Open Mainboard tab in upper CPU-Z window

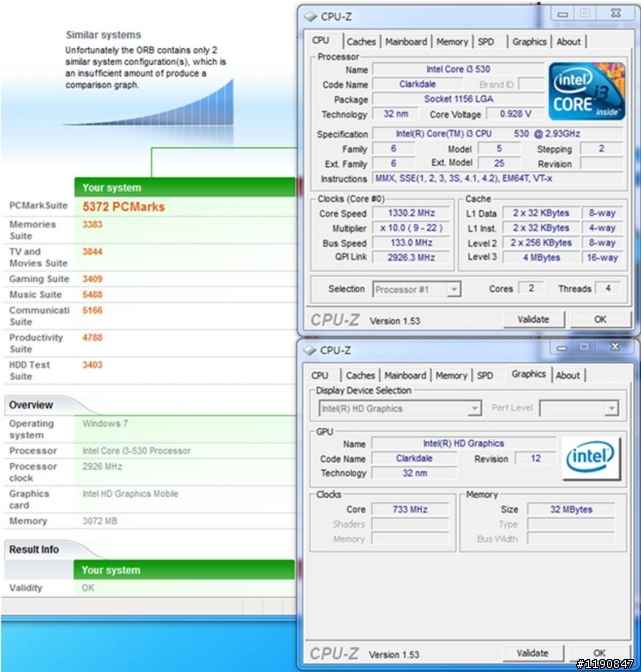(x=406, y=42)
